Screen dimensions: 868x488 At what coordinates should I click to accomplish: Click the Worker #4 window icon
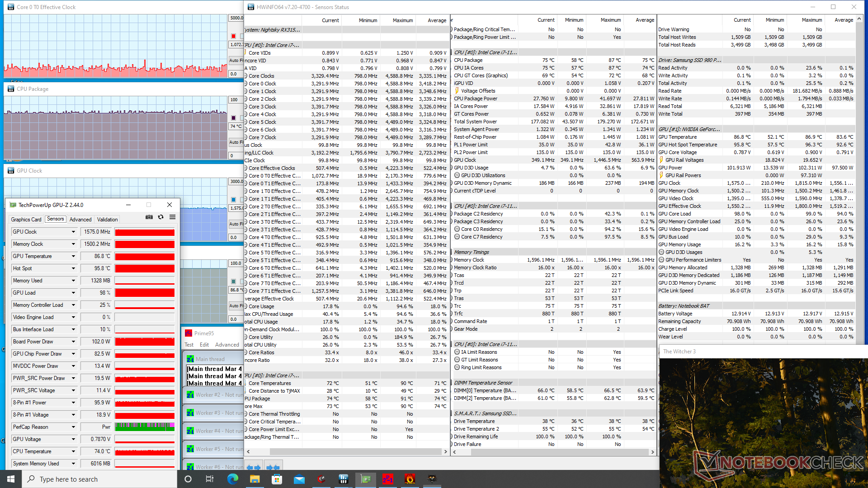pyautogui.click(x=190, y=431)
